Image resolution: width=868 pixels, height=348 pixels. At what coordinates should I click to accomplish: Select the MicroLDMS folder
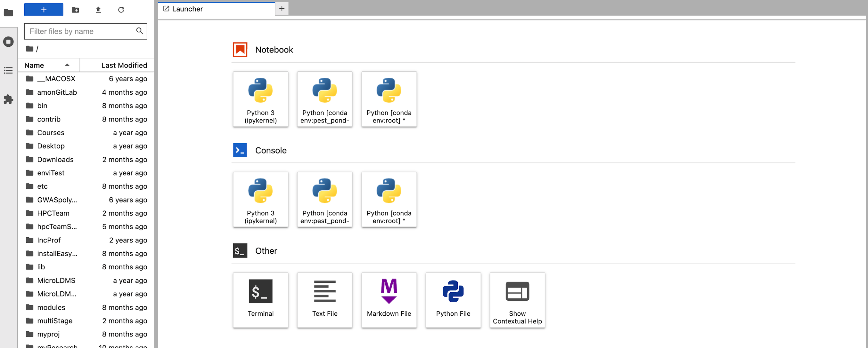tap(86, 281)
